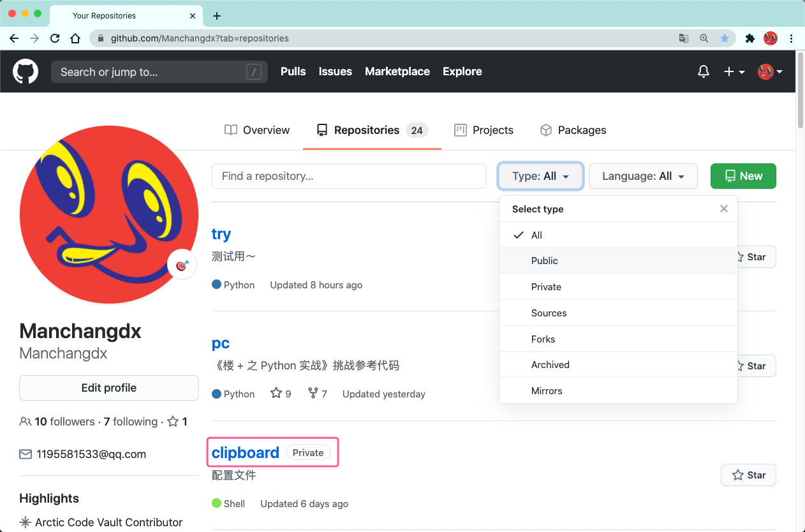
Task: Click the stargazers count 9 on pc repo
Action: [x=281, y=394]
